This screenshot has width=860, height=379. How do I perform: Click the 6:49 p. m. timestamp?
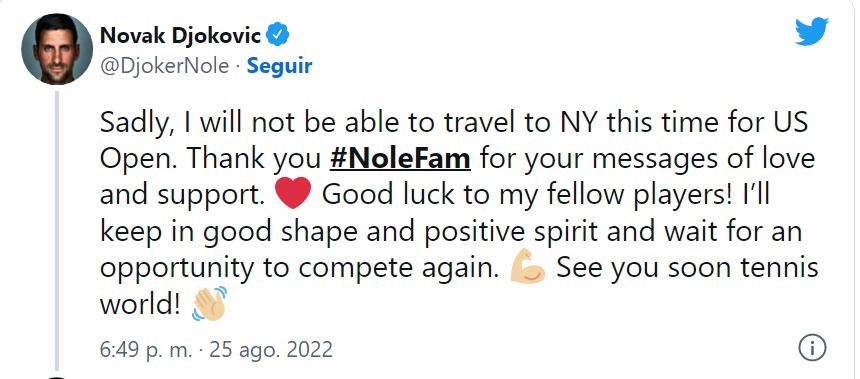(146, 349)
